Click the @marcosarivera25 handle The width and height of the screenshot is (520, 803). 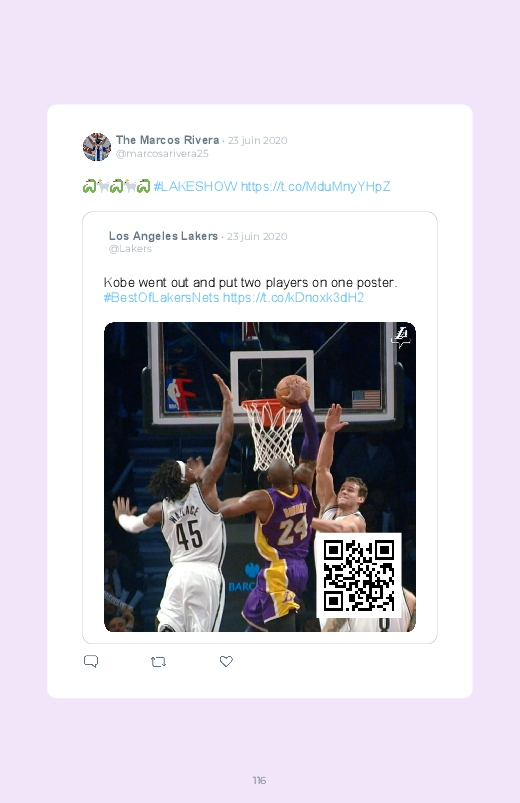[x=162, y=154]
